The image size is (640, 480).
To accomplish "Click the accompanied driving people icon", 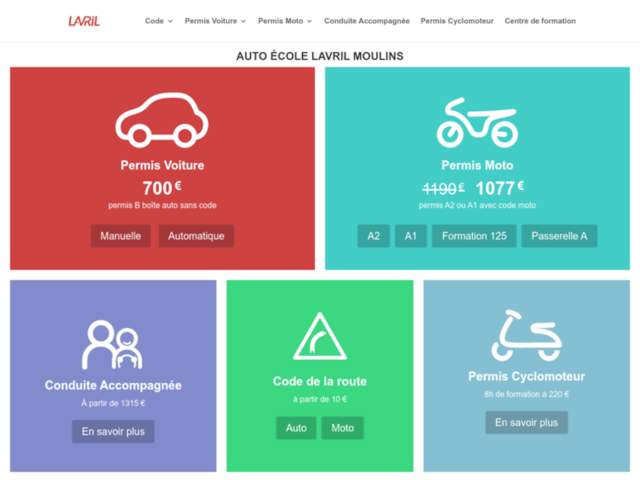I will [113, 345].
